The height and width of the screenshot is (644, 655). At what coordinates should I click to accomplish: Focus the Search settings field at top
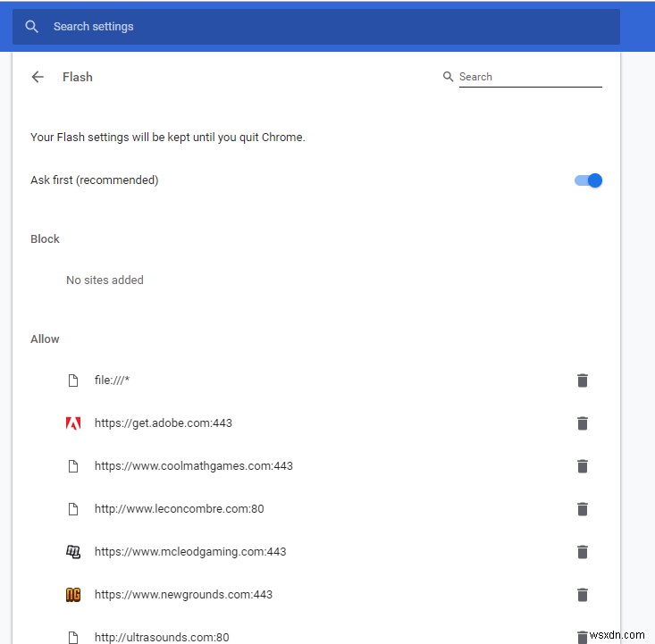pos(316,27)
